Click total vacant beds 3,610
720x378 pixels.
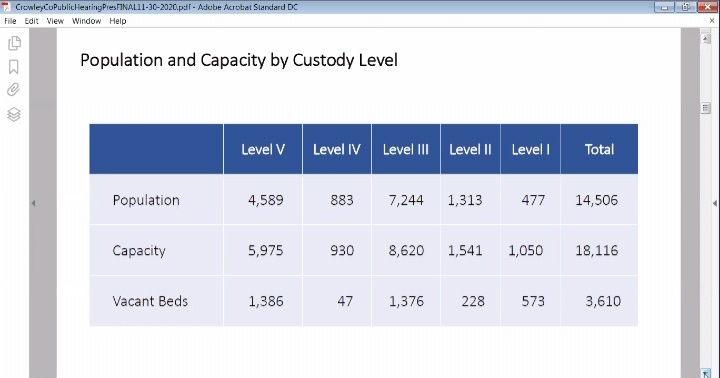pyautogui.click(x=603, y=301)
